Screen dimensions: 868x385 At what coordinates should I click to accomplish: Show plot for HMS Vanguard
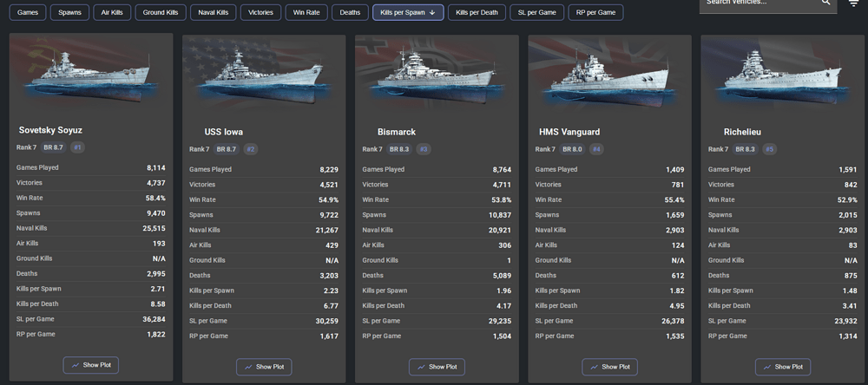pos(609,367)
